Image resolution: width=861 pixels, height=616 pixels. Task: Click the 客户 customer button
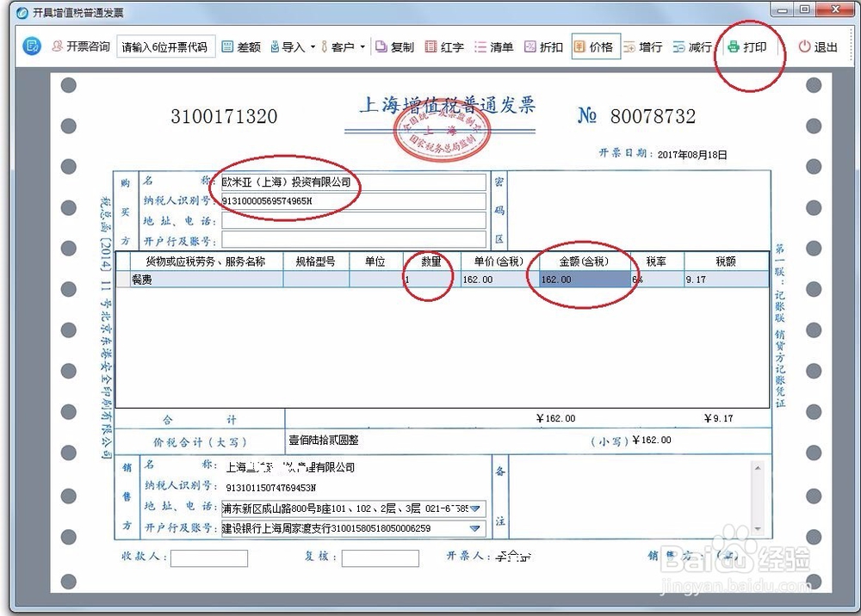coord(338,47)
